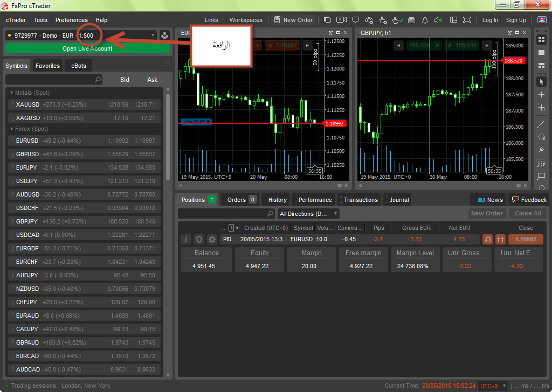Toggle the single-click trading hand-check icon

tap(397, 20)
